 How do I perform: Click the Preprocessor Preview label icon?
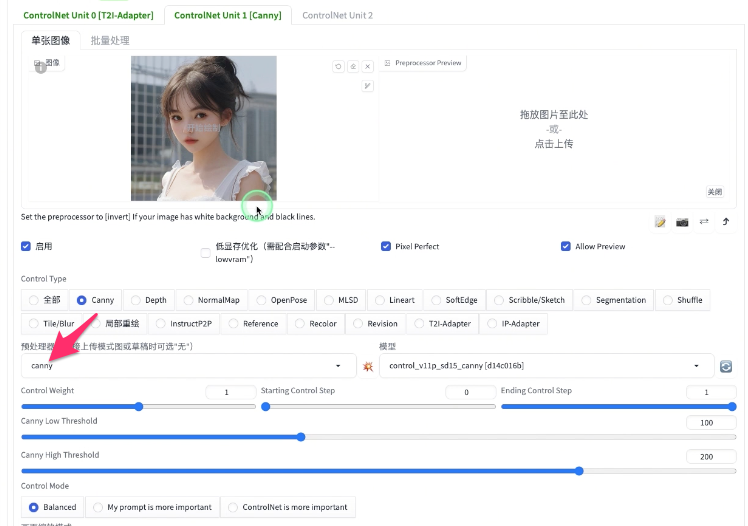[x=387, y=63]
